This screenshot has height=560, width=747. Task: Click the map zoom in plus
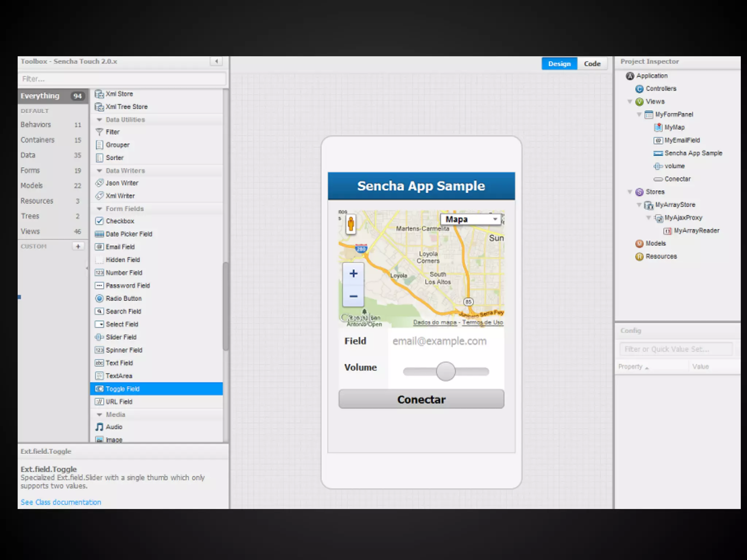coord(353,273)
